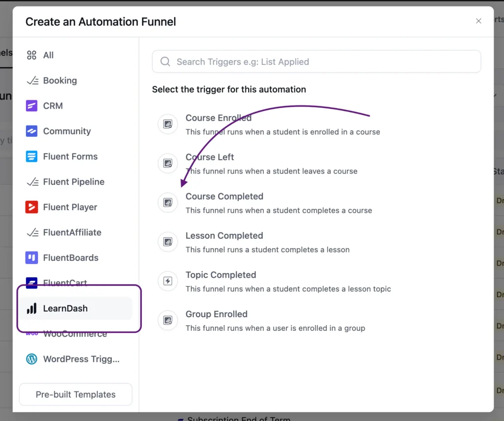This screenshot has width=504, height=421.
Task: Click the purple CRM icon
Action: point(31,105)
